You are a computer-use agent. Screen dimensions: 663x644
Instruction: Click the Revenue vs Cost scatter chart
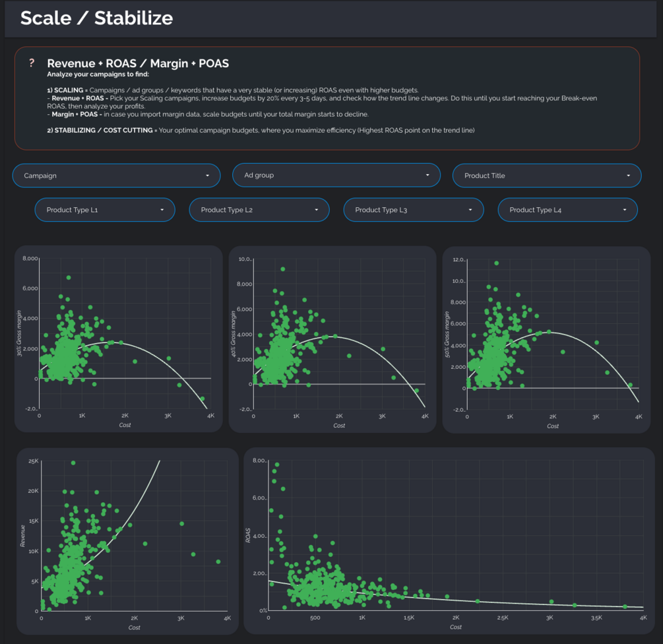tap(128, 541)
